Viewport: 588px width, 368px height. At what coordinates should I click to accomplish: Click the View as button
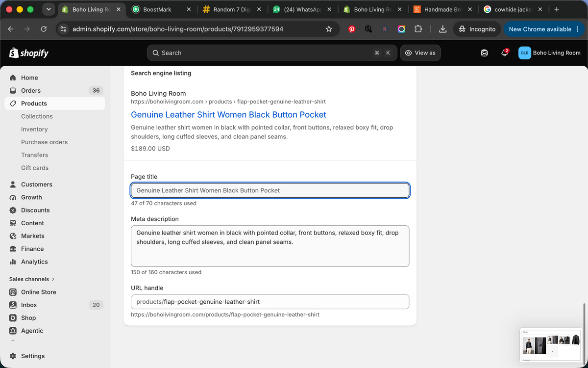click(x=420, y=53)
